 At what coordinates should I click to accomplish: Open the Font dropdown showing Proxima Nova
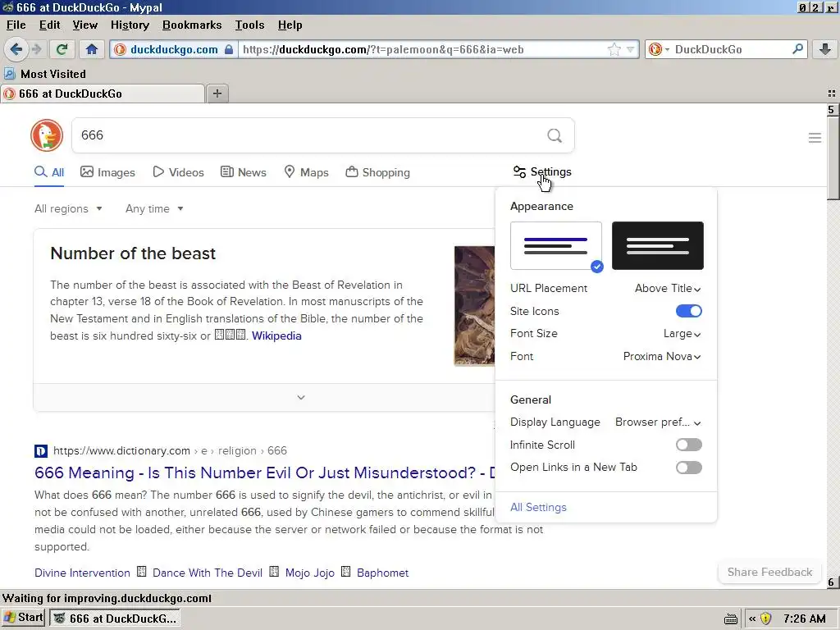(662, 357)
